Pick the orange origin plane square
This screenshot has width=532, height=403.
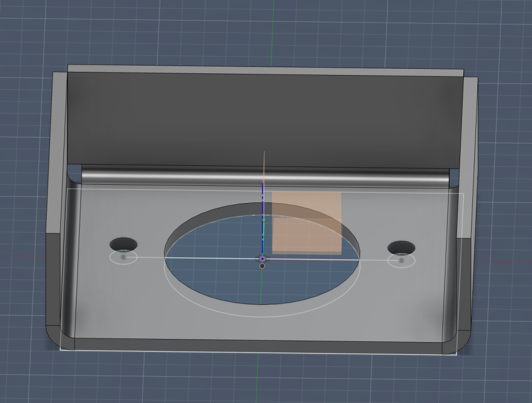[x=307, y=223]
